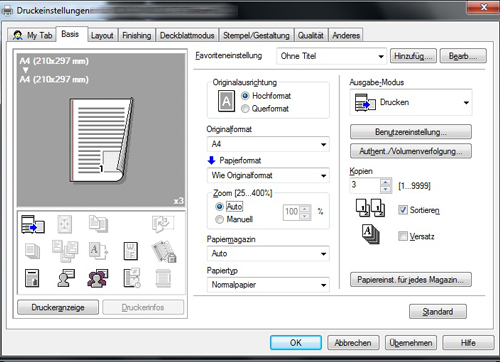Screen dimensions: 500x362
Task: Increase Kopien count with the up arrow
Action: point(386,182)
